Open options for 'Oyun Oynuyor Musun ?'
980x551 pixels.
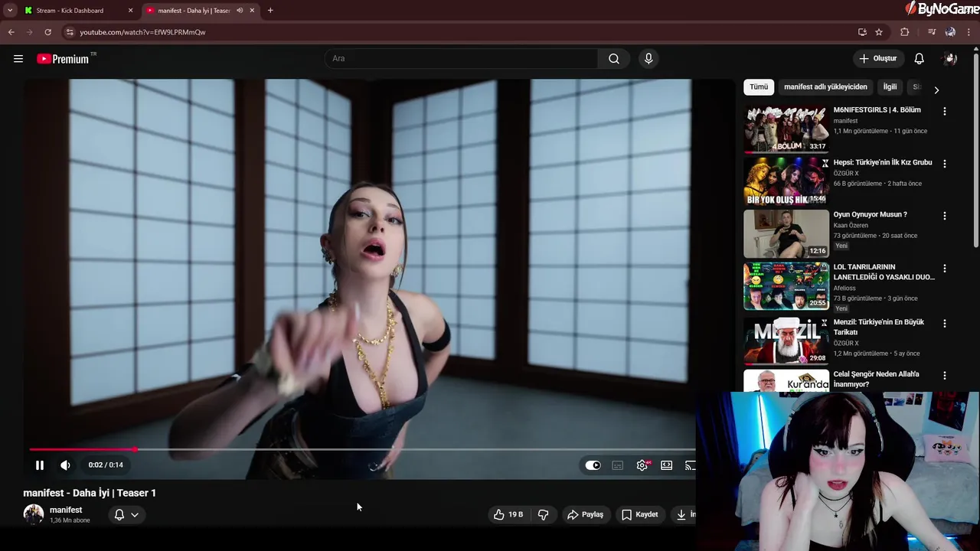click(x=945, y=216)
